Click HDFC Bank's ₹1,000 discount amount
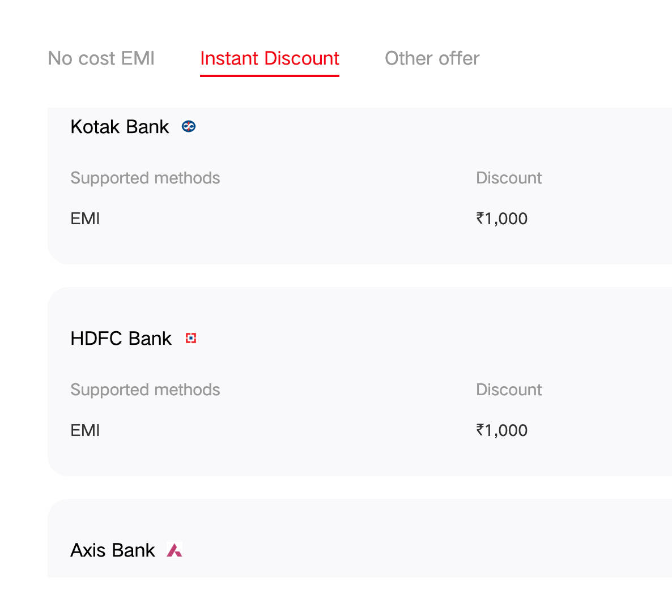Screen dimensions: 672x616 502,430
